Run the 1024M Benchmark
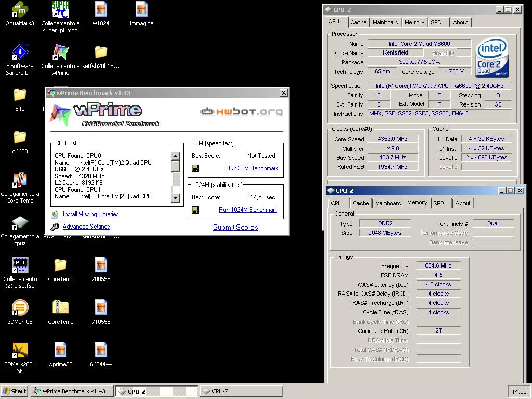 coord(248,210)
